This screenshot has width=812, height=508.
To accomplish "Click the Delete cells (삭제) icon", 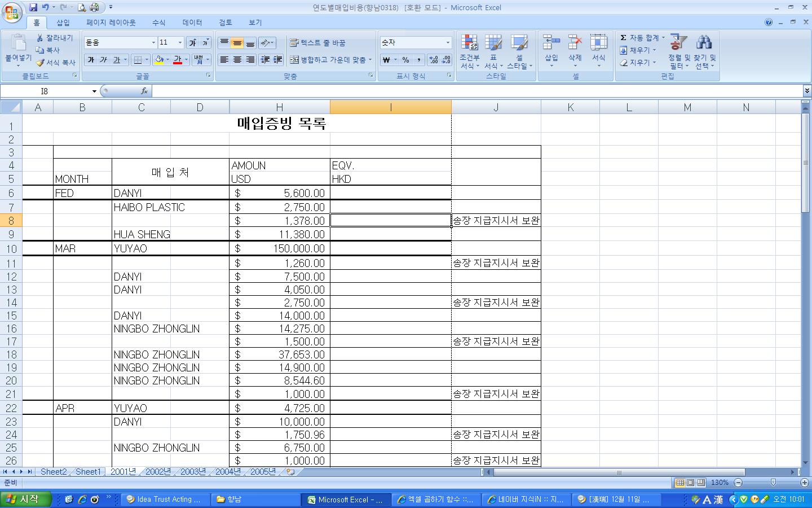I will (x=575, y=43).
